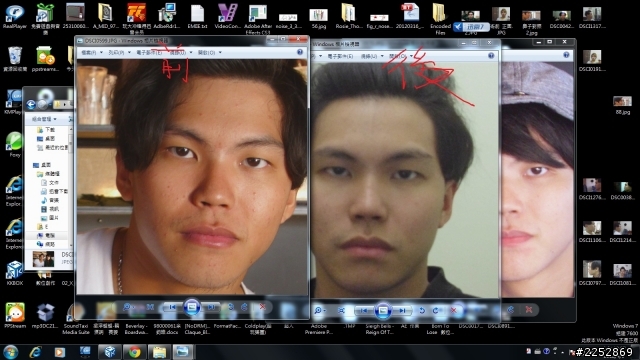Select 音樂 library in Explorer tree
The width and height of the screenshot is (640, 360).
[50, 200]
